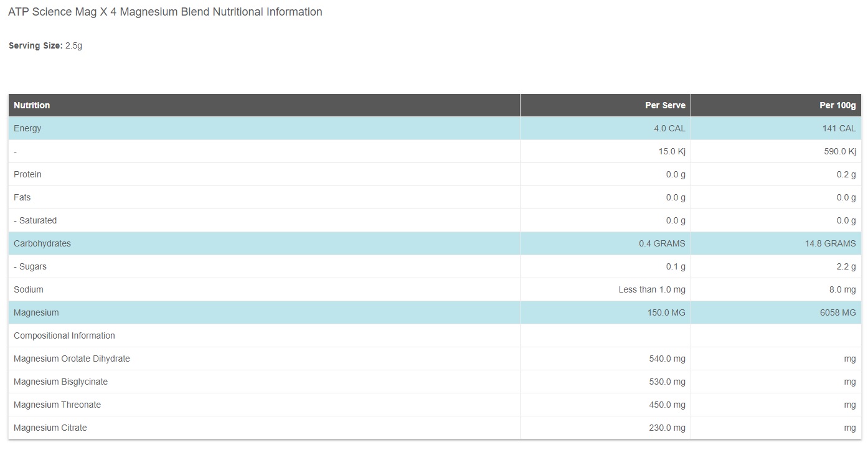
Task: Click the '14.8 GRAMS' carbohydrate value
Action: pyautogui.click(x=830, y=243)
